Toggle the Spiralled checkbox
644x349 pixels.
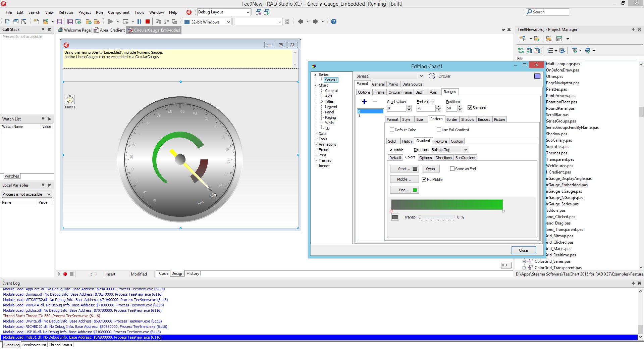tap(470, 108)
